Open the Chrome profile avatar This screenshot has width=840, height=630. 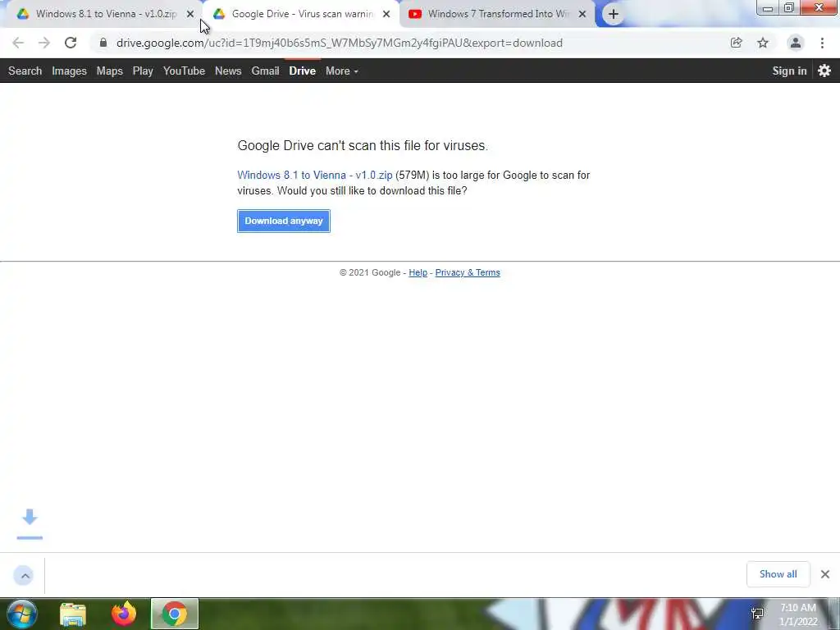pos(796,43)
